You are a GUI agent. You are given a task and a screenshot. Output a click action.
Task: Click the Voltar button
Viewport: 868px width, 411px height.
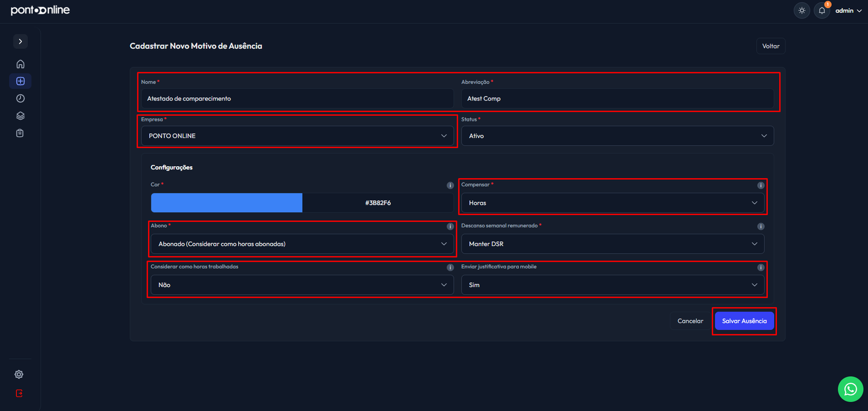770,46
